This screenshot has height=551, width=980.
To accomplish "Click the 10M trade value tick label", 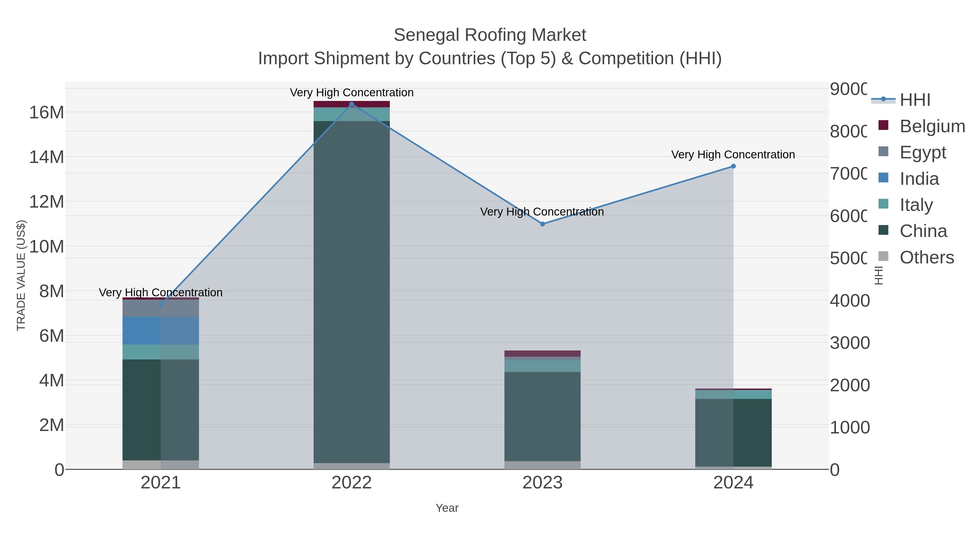I will pos(46,247).
